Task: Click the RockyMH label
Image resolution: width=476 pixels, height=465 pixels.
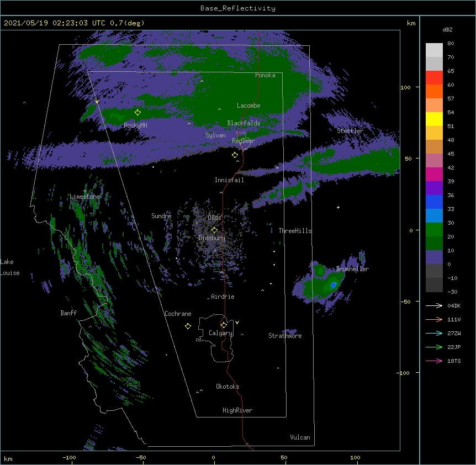Action: click(x=135, y=125)
